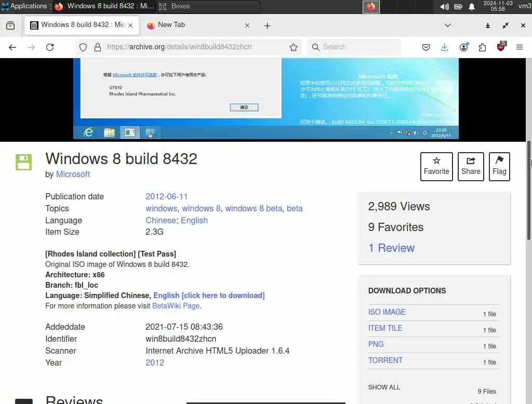Bookmark this page with star icon
532x404 pixels.
coord(294,47)
